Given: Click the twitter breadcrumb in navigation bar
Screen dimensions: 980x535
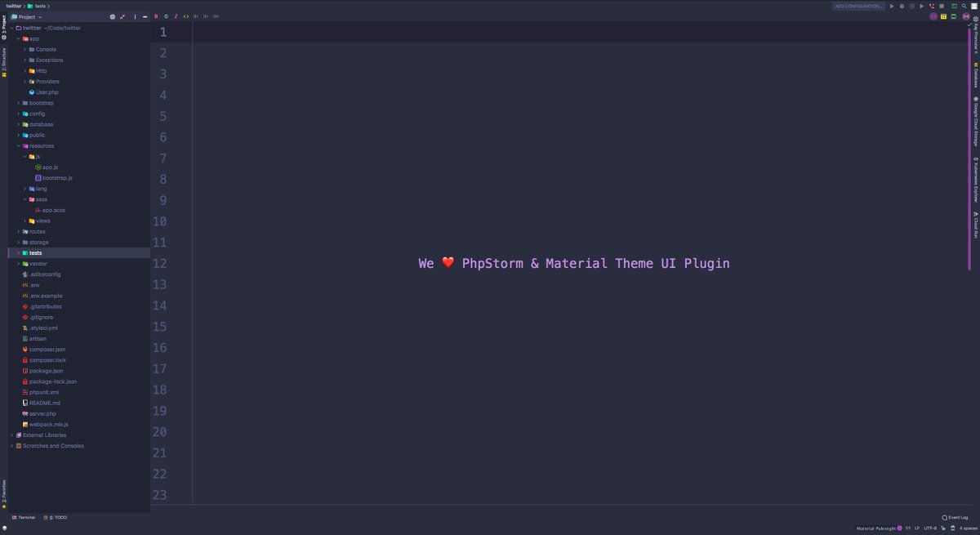Looking at the screenshot, I should coord(14,6).
